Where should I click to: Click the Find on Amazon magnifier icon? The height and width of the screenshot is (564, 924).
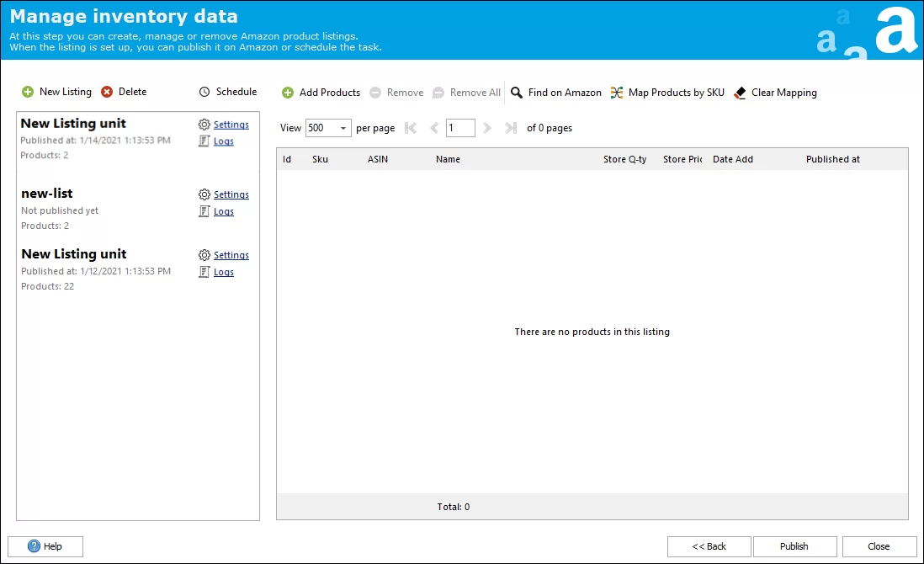click(x=517, y=93)
